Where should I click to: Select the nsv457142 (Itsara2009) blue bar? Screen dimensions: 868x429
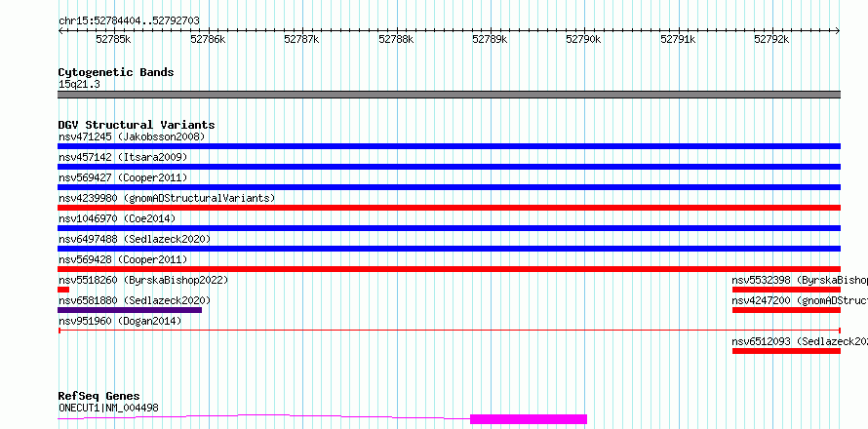tap(449, 167)
